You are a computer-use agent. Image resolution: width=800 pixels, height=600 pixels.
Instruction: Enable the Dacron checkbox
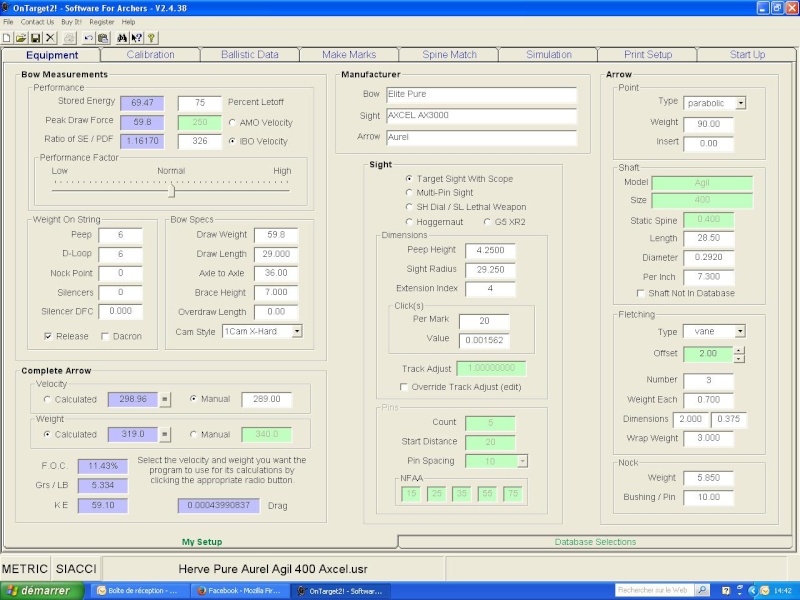click(x=105, y=336)
